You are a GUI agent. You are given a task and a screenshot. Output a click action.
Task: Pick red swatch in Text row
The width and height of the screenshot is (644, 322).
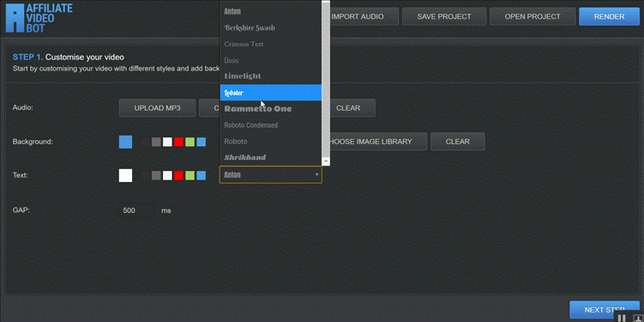[x=178, y=176]
